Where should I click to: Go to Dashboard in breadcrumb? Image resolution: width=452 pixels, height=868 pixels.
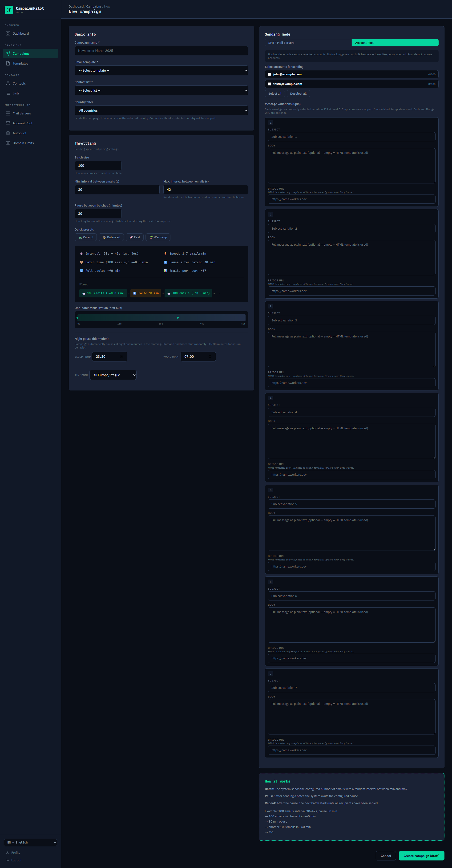(x=76, y=6)
